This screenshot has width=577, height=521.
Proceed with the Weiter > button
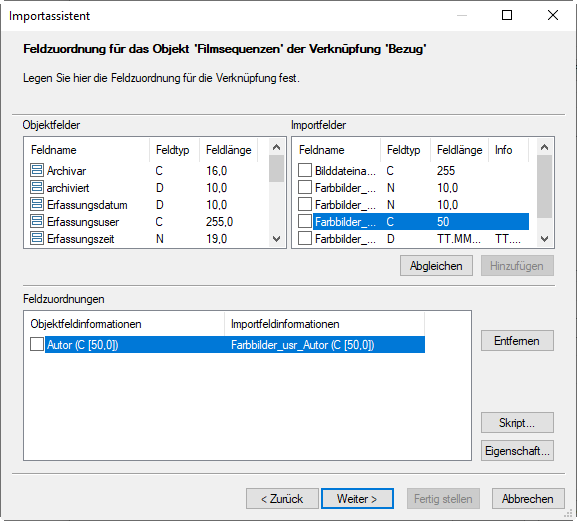click(x=357, y=499)
